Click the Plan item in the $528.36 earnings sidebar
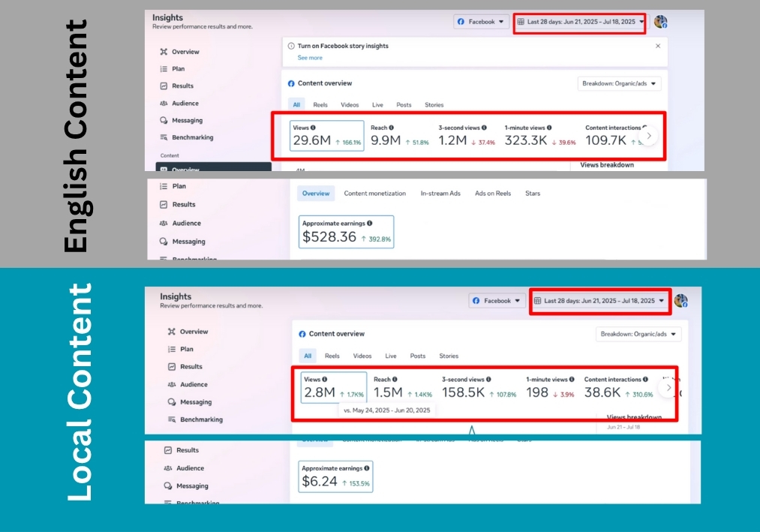The height and width of the screenshot is (532, 760). pos(173,186)
